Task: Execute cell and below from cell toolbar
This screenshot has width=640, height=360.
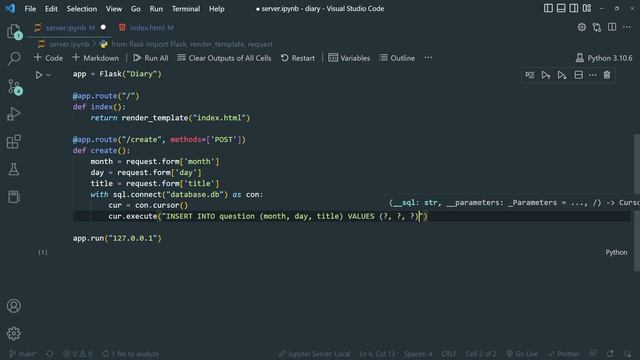Action: pyautogui.click(x=562, y=75)
